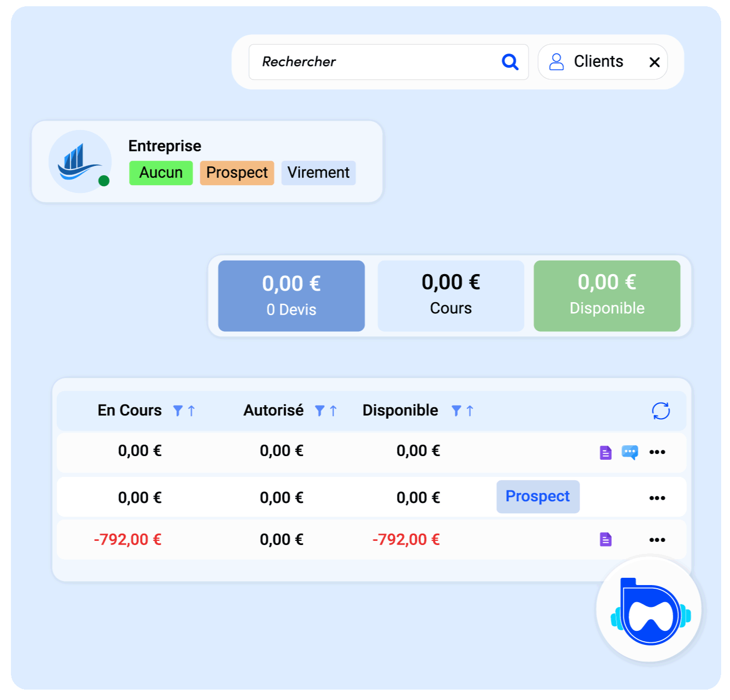This screenshot has height=700, width=730.
Task: Remove the Clients filter with X
Action: (655, 62)
